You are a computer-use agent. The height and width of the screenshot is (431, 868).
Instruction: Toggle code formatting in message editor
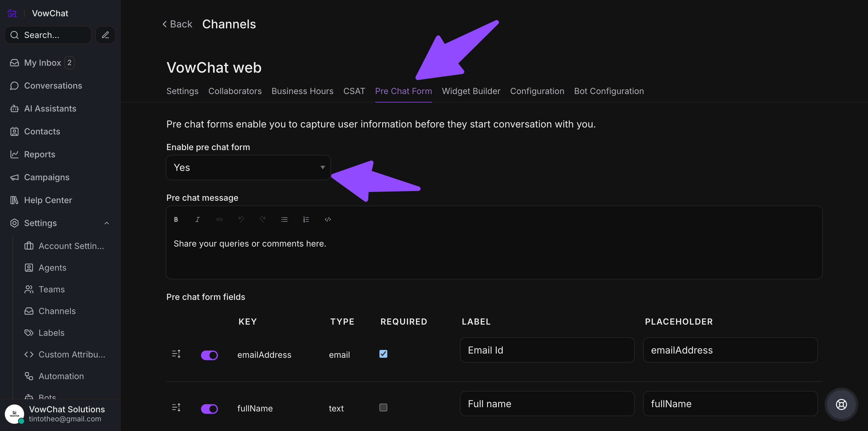[x=328, y=219]
